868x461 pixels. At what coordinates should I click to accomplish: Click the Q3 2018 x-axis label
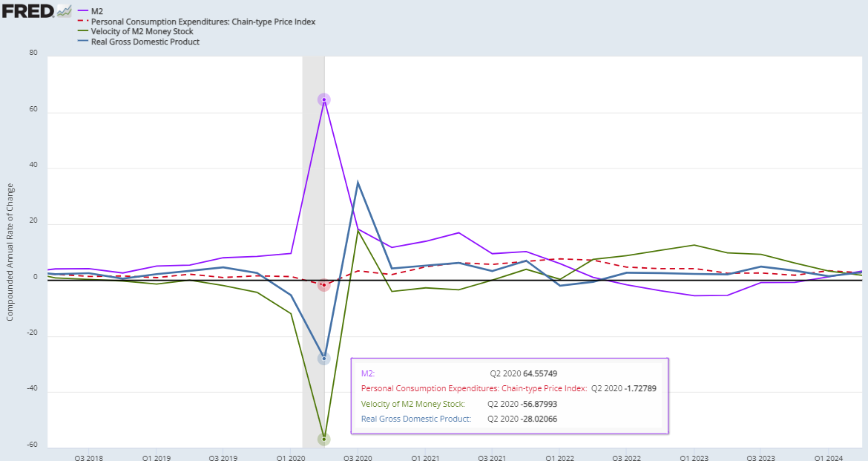(88, 457)
